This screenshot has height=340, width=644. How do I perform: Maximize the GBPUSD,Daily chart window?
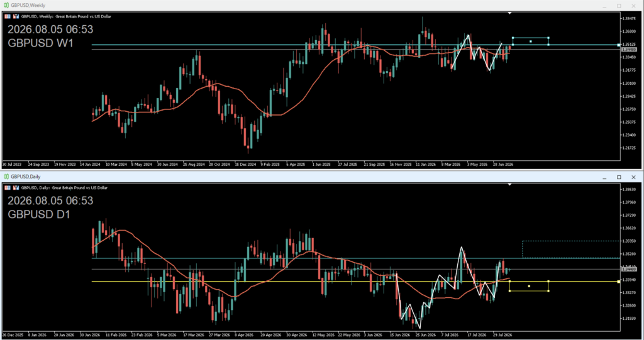619,177
